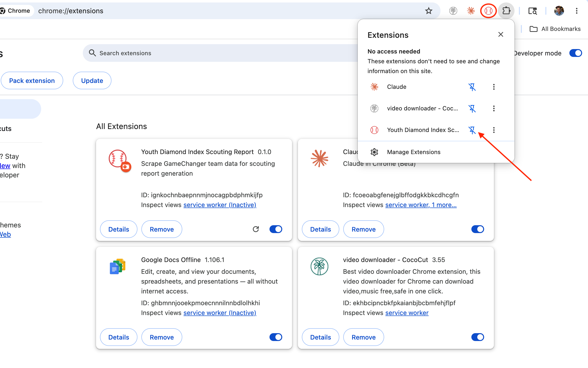Click the Google Docs Offline icon
Image resolution: width=588 pixels, height=368 pixels.
tap(118, 266)
